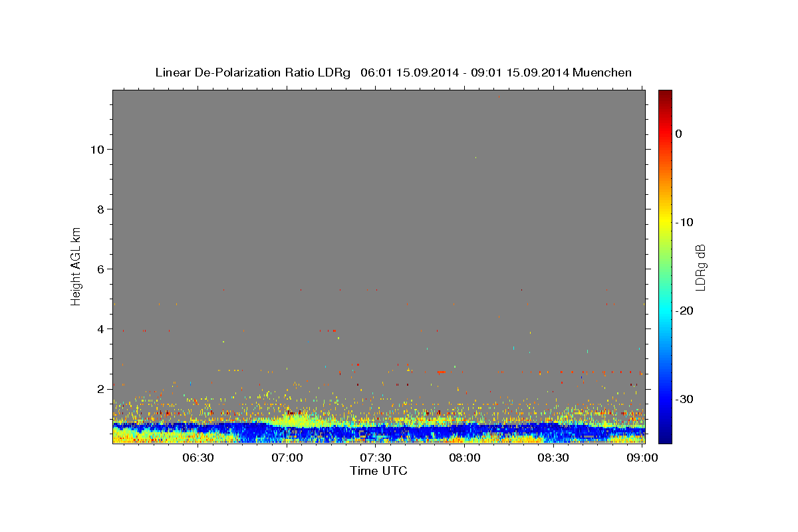Image resolution: width=798 pixels, height=532 pixels.
Task: Click the 'Height AGL km' axis label
Action: tap(76, 265)
